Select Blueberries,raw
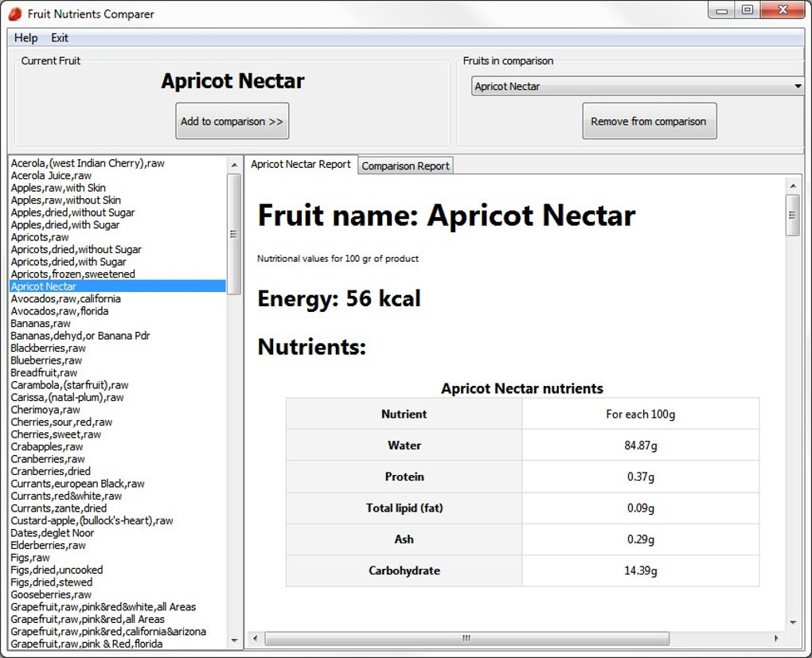The width and height of the screenshot is (812, 658). point(118,360)
